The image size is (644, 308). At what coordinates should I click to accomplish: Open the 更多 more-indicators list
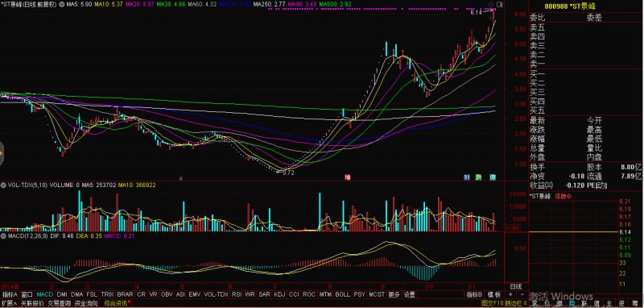click(394, 294)
